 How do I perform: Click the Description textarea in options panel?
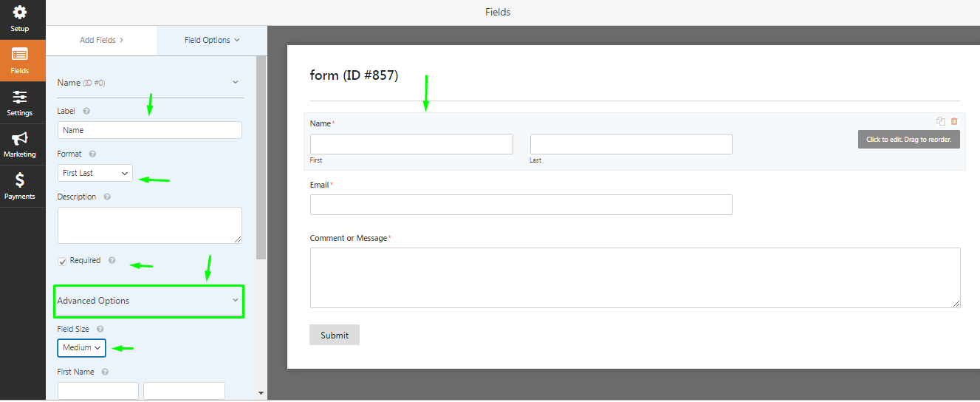click(150, 225)
